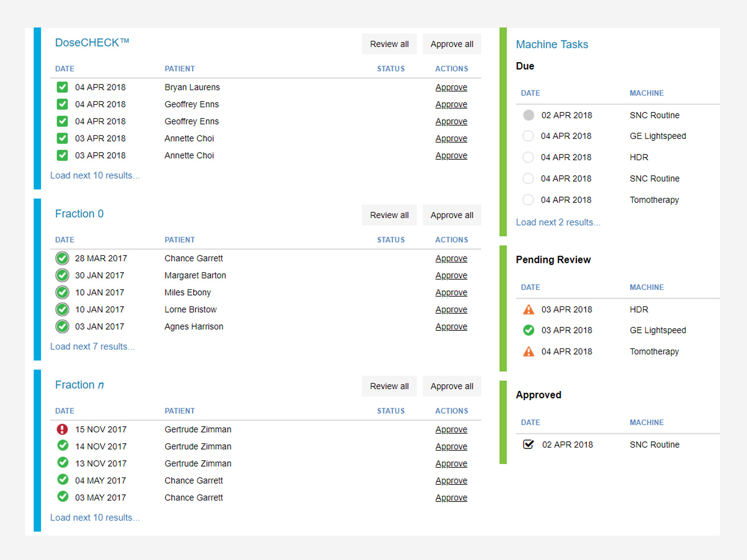The height and width of the screenshot is (560, 747).
Task: Click green status icon for 03 MAY 2017
Action: point(63,497)
